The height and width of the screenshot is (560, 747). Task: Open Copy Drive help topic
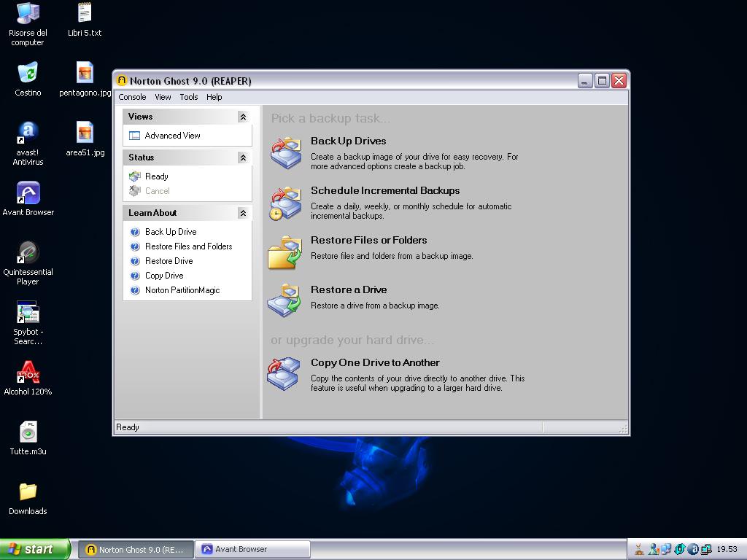pos(164,276)
